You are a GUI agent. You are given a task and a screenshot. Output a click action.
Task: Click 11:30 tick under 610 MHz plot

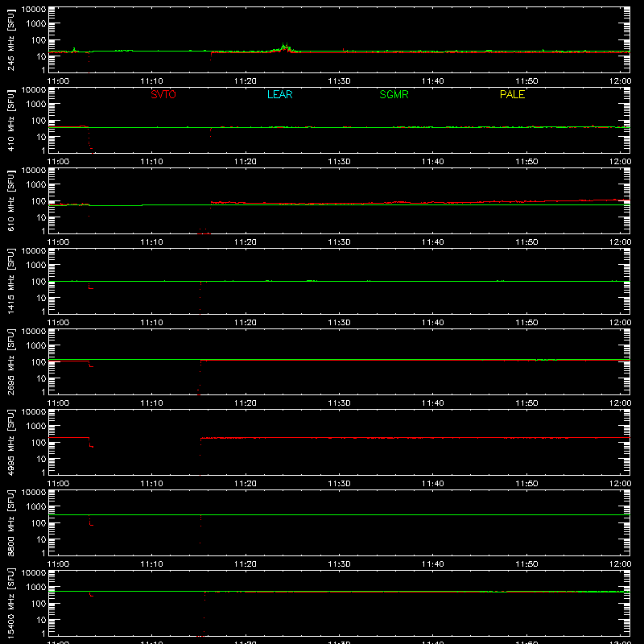pyautogui.click(x=339, y=242)
